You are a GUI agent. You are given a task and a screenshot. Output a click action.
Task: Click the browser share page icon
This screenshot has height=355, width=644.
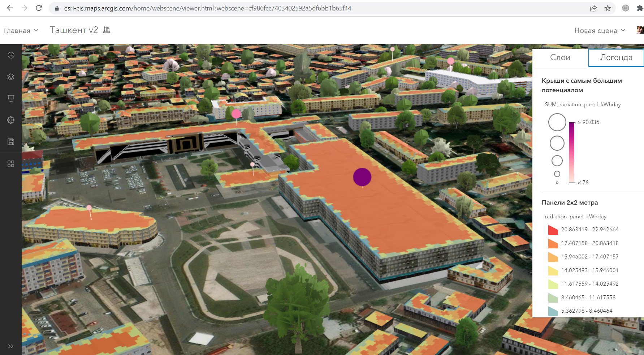click(x=593, y=8)
